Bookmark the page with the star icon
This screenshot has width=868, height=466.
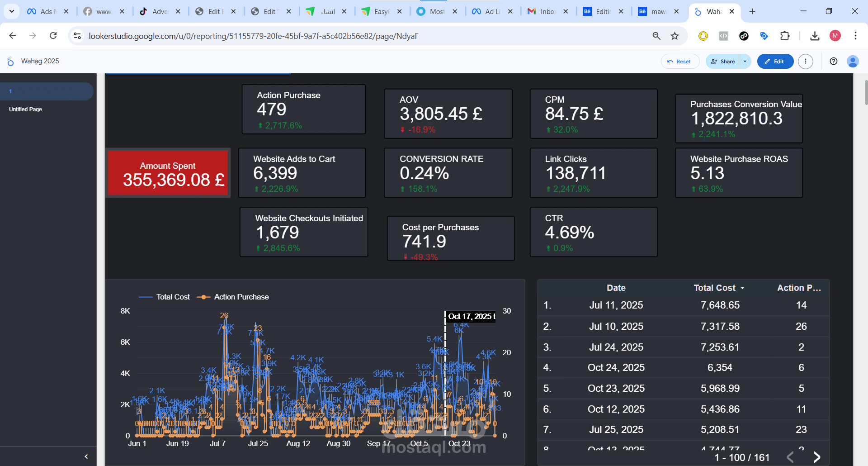pos(675,36)
